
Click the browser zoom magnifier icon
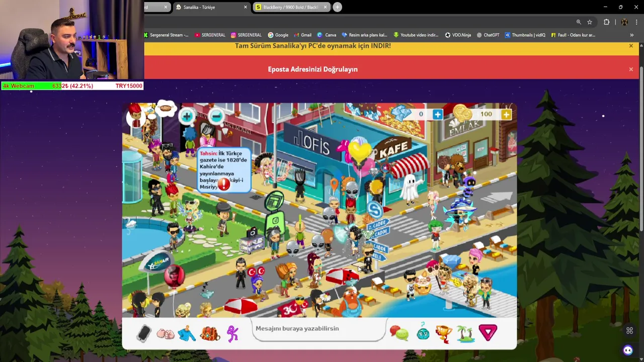coord(579,22)
